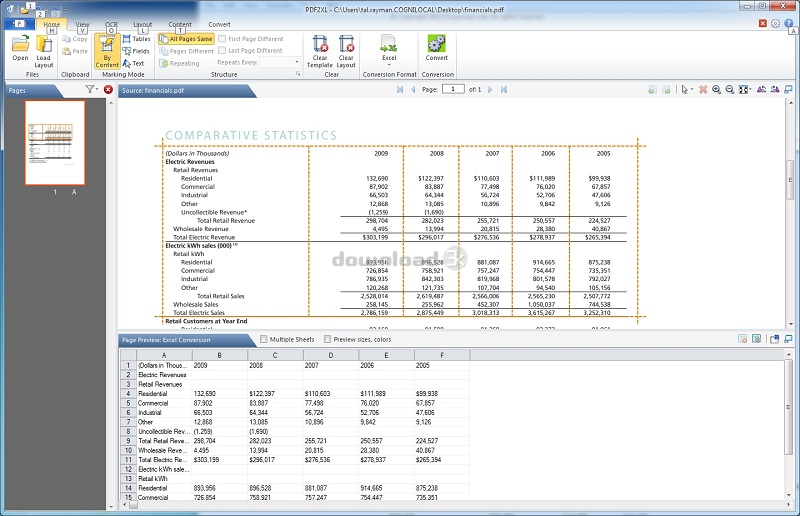Go to the next page arrow
The image size is (800, 516).
tap(490, 89)
